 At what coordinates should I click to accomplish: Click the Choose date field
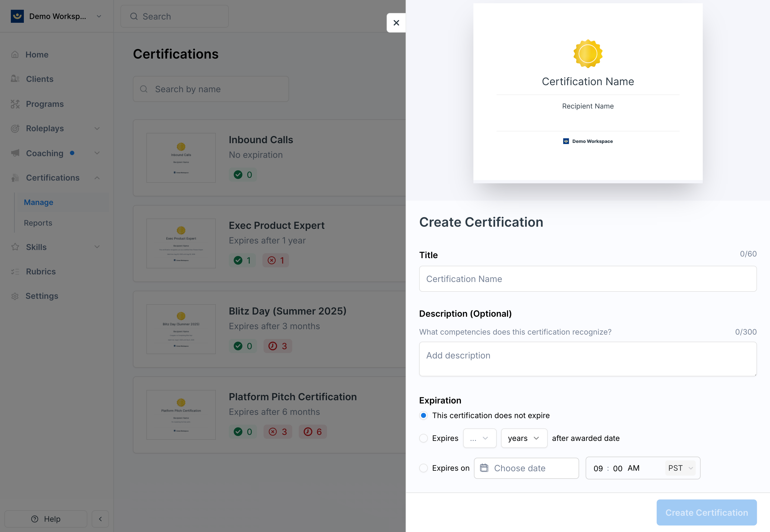[526, 468]
